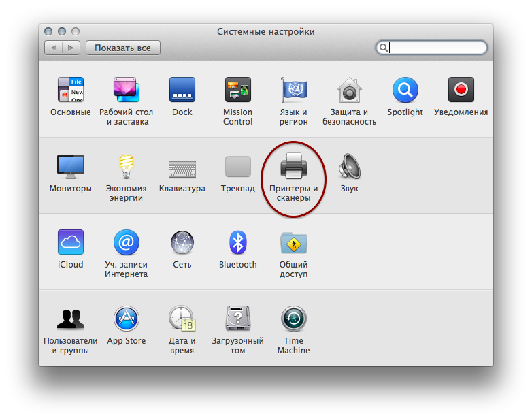
Task: Open iCloud preferences icon
Action: pos(71,242)
